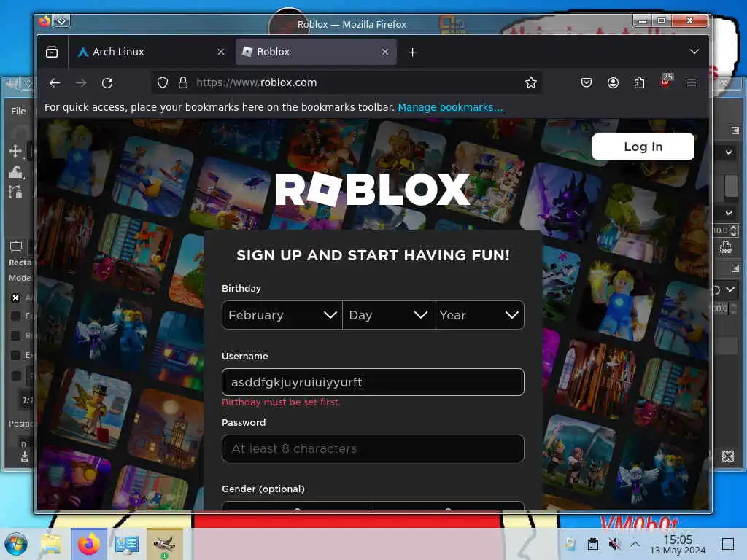747x560 pixels.
Task: Close the Arch Linux tab
Action: (x=220, y=52)
